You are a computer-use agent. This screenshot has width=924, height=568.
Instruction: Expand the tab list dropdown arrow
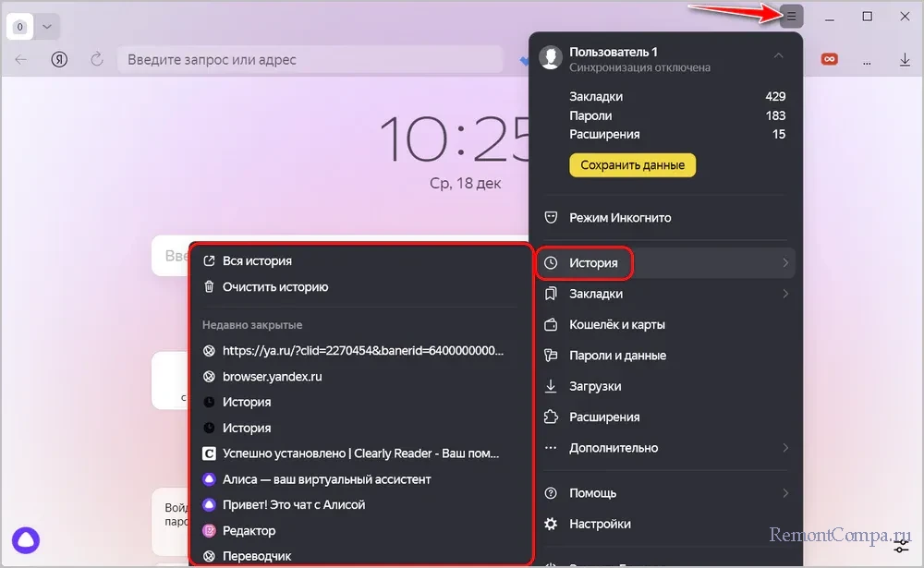47,27
